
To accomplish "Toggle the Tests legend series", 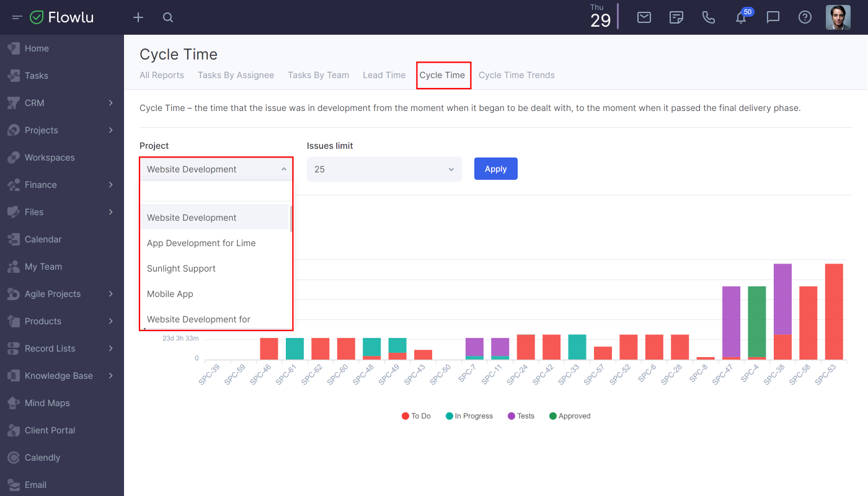I will click(x=521, y=416).
